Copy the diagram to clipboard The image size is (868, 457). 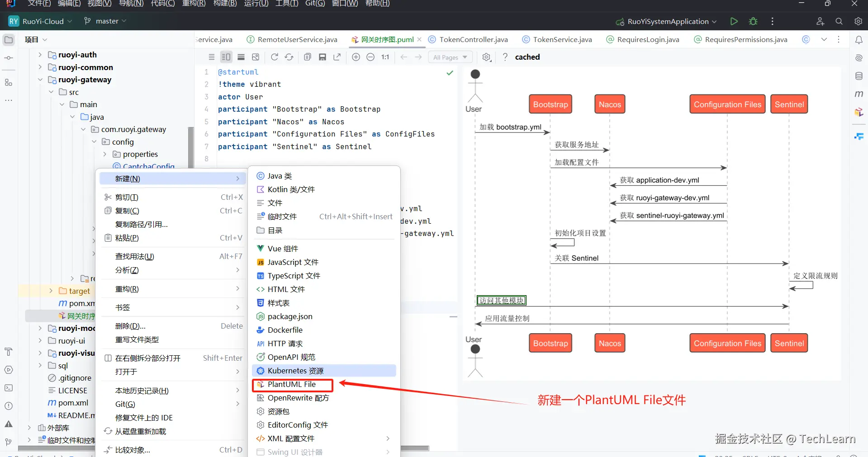coord(308,57)
